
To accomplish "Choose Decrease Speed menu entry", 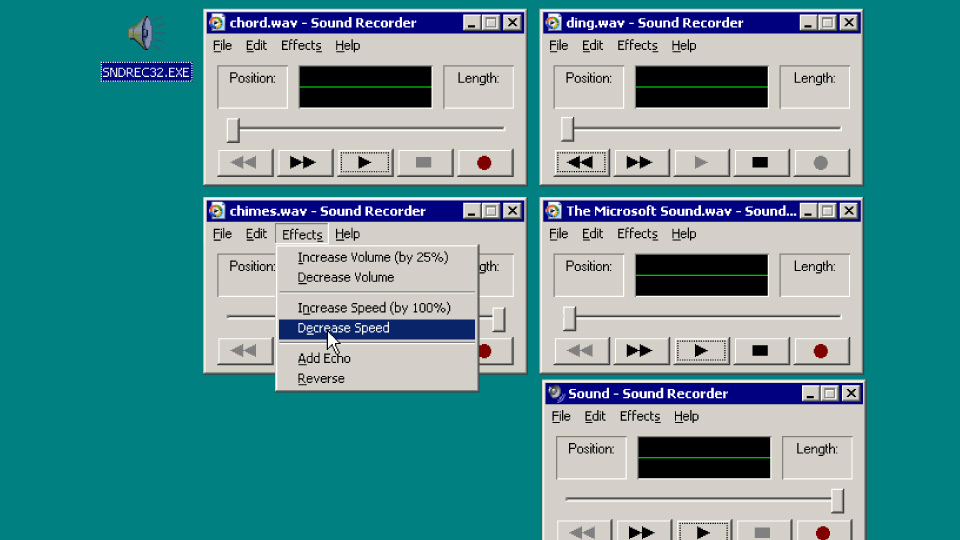I will [x=377, y=329].
